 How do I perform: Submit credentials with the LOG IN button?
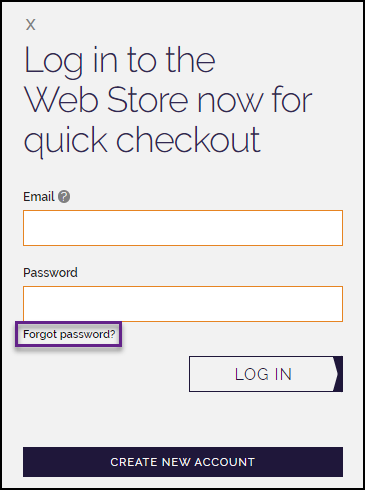coord(266,374)
